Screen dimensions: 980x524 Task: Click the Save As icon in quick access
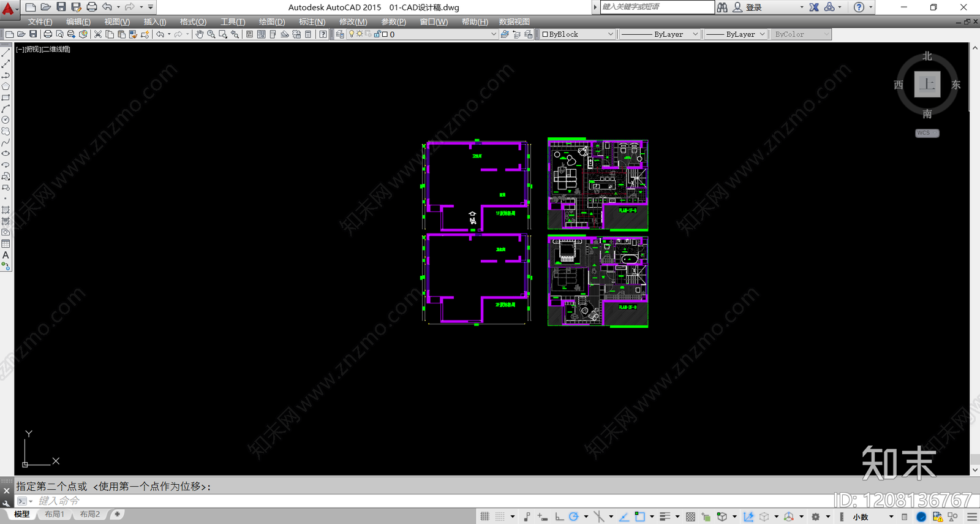tap(76, 7)
